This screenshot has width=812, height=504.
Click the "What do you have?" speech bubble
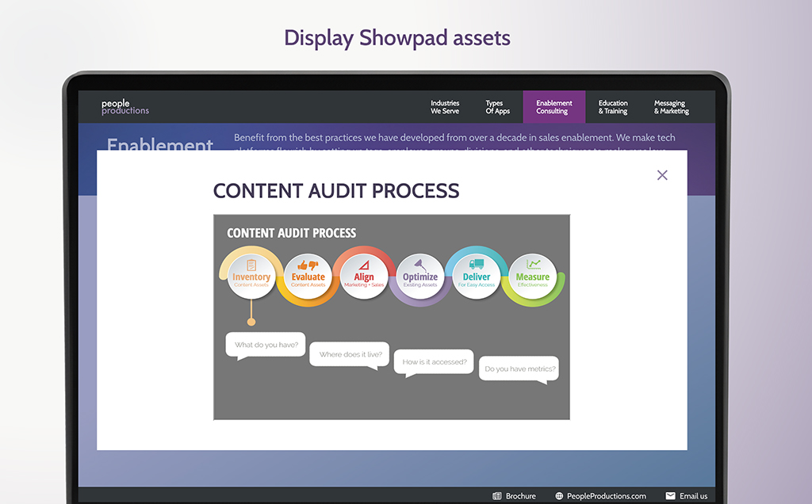pyautogui.click(x=266, y=345)
